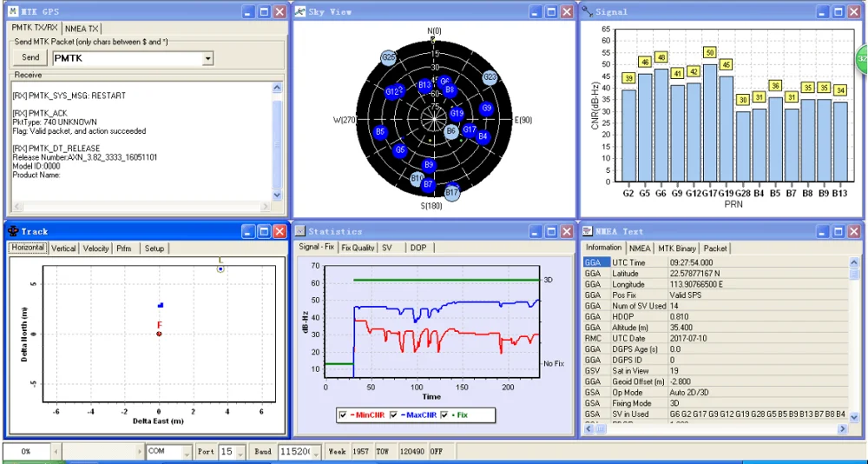Screen dimensions: 868x464
Task: Click the G17 signal bar labeled 50
Action: click(710, 123)
